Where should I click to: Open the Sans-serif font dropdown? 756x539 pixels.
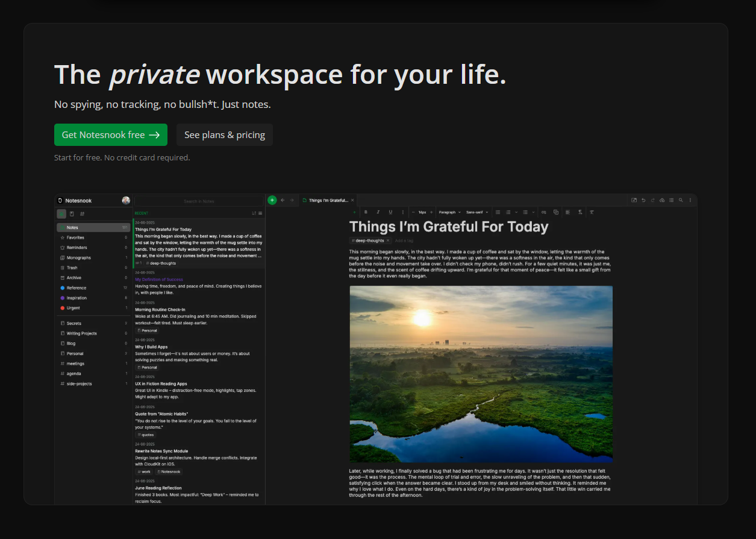point(478,212)
